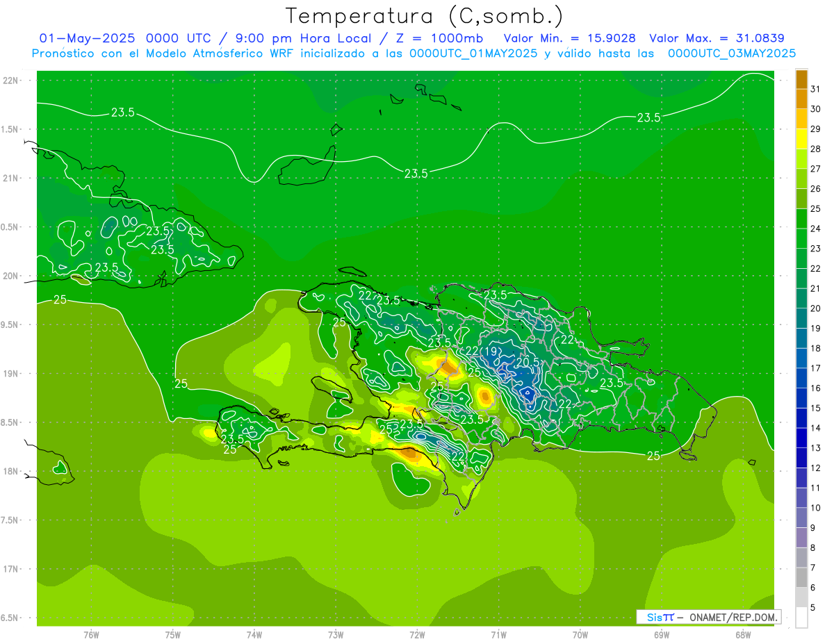Click the 20N latitude axis label
The image size is (834, 644).
tap(12, 276)
